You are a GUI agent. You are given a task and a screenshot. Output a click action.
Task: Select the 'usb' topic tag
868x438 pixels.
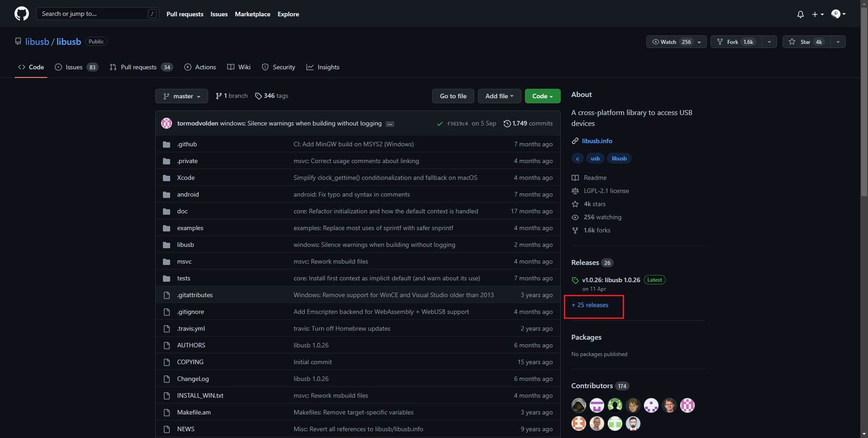(595, 159)
